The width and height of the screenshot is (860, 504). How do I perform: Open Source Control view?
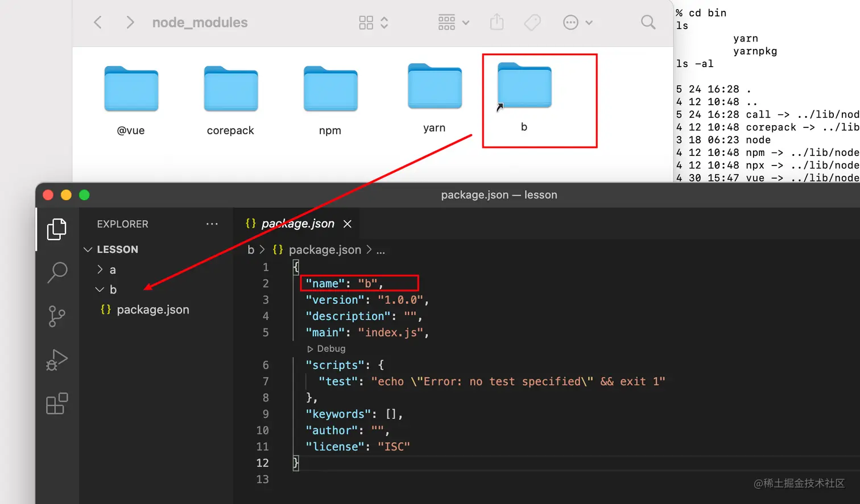pyautogui.click(x=57, y=316)
